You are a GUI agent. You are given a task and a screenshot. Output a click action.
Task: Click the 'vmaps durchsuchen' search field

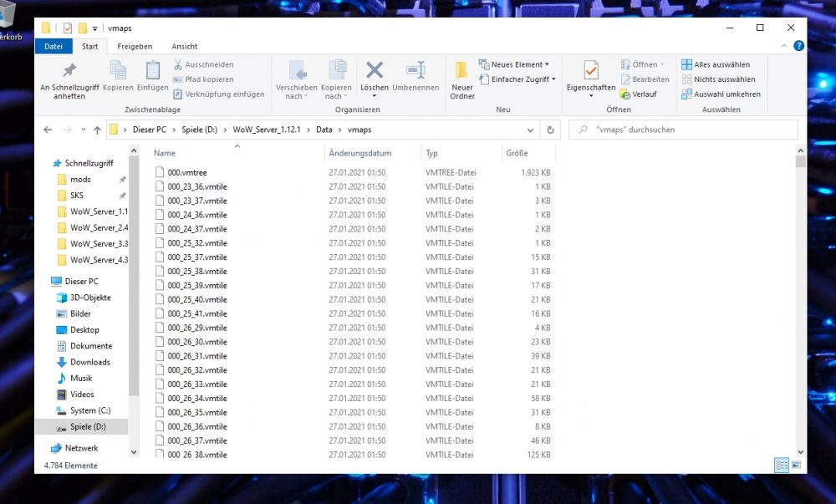click(683, 130)
